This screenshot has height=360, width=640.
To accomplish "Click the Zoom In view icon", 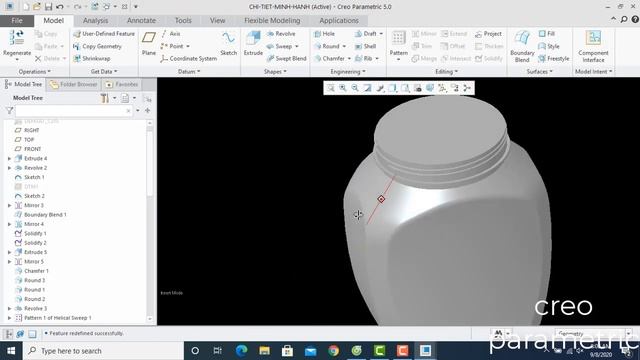I will (x=343, y=88).
